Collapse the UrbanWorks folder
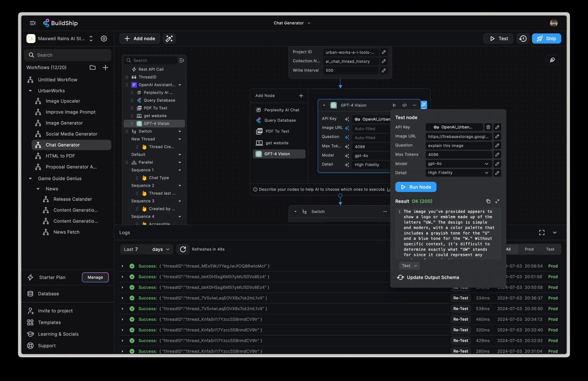This screenshot has height=381, width=588. (x=30, y=91)
